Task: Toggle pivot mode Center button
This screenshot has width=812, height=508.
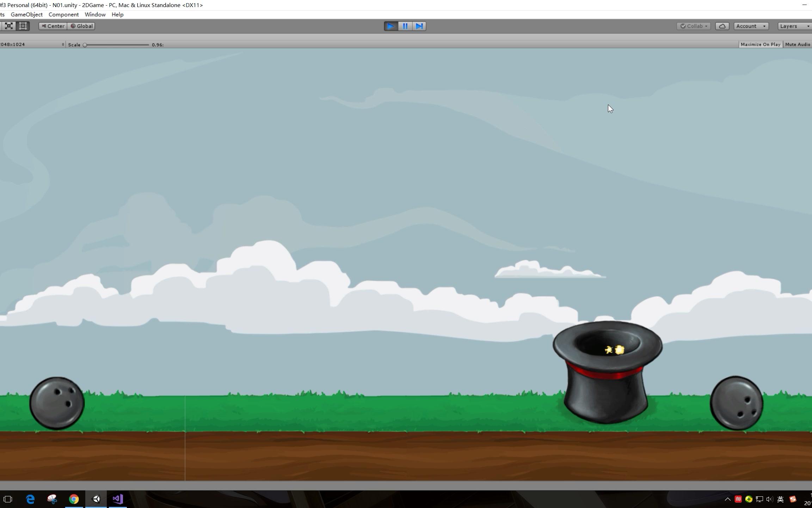Action: [x=53, y=26]
